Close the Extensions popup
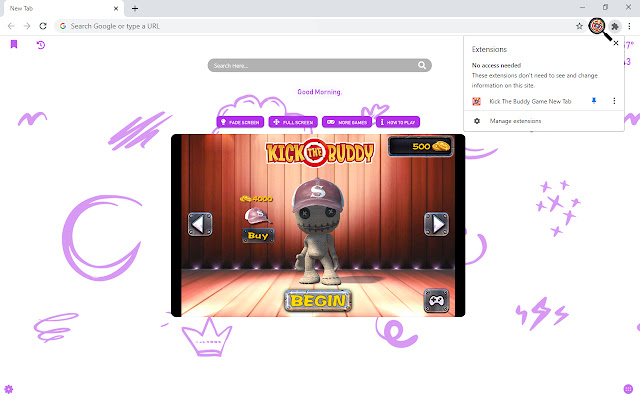The image size is (640, 400). 616,43
